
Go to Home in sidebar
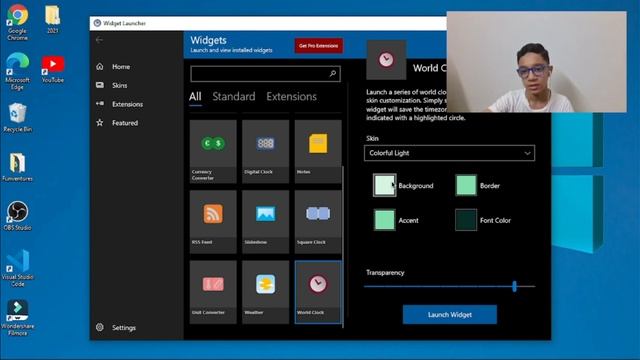pos(120,67)
